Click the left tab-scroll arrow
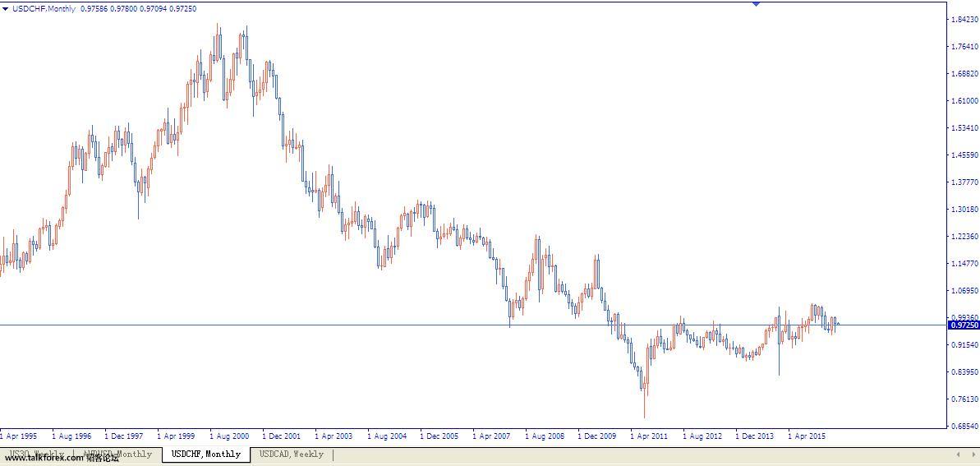Screen dimensions: 980x466 959,454
